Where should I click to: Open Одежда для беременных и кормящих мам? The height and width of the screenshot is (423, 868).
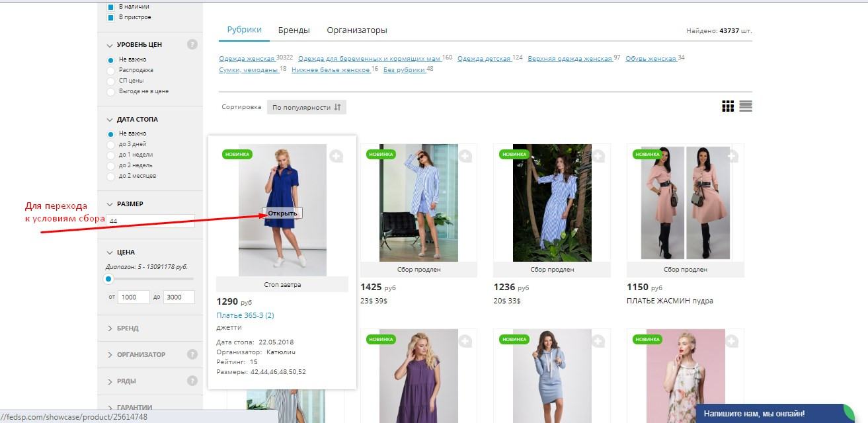click(x=370, y=59)
